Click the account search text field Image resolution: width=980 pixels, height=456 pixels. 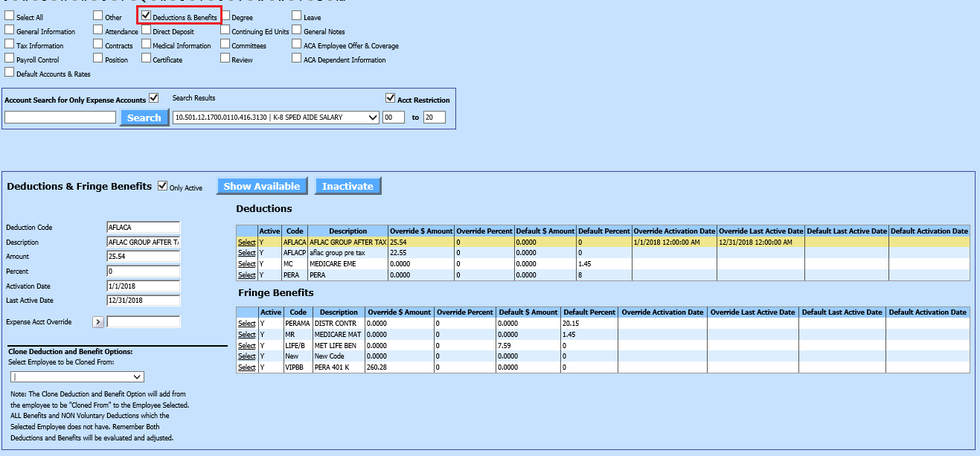[60, 118]
